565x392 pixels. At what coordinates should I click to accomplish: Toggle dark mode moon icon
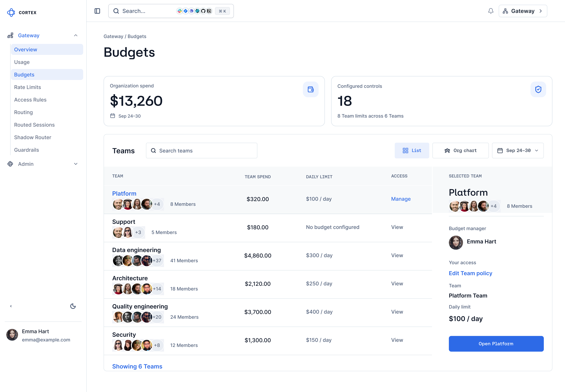73,306
